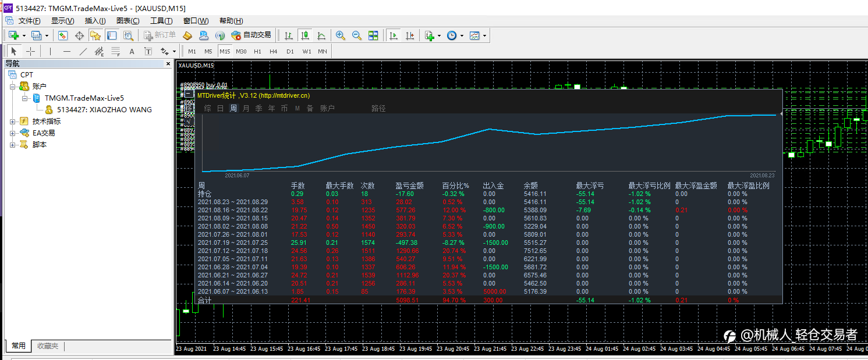
Task: Switch chart to bar chart style
Action: coord(289,35)
